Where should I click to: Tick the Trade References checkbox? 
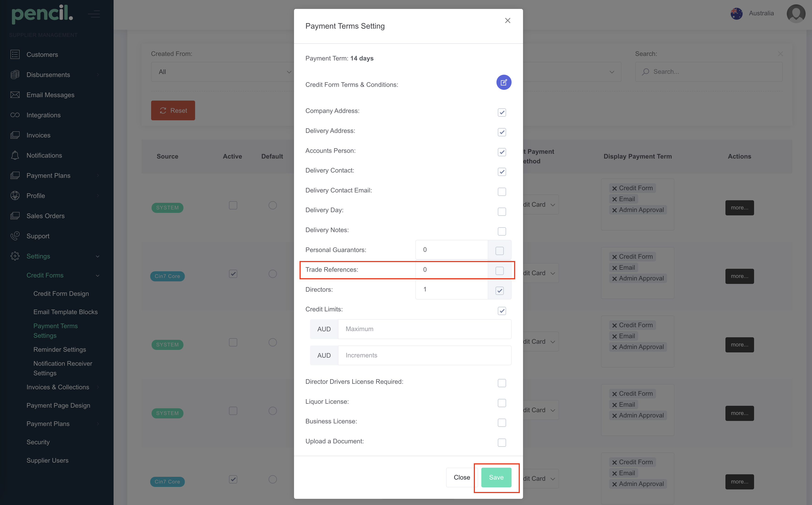499,271
